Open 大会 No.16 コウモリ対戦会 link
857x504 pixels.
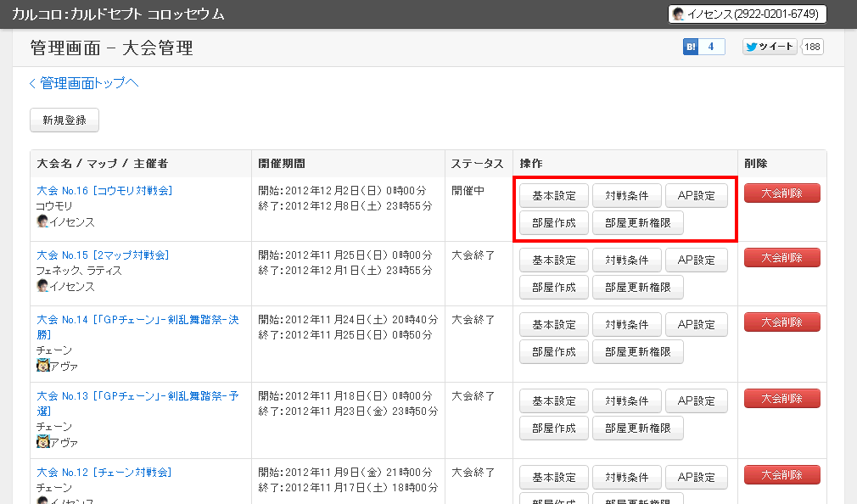pyautogui.click(x=104, y=191)
